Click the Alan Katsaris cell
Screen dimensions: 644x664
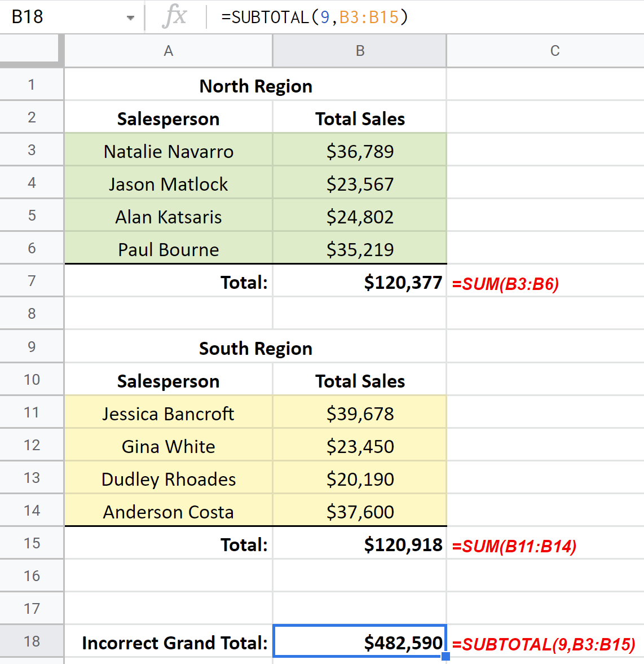169,216
